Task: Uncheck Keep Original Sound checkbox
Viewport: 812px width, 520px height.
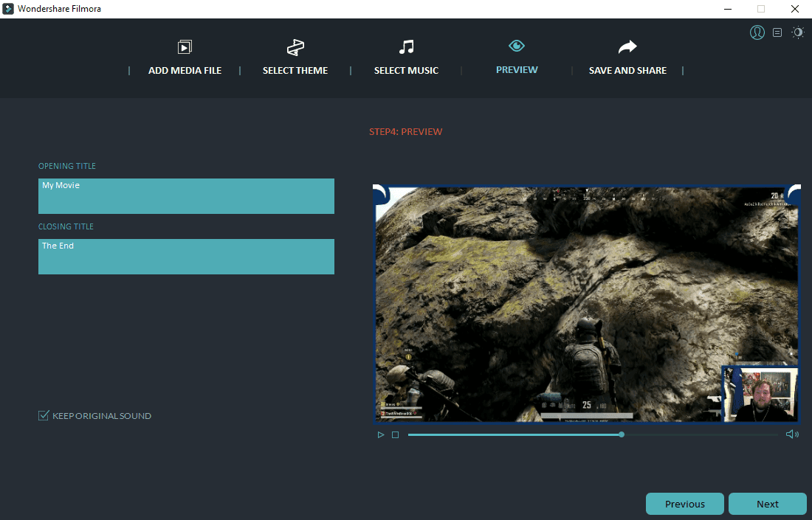Action: [44, 416]
